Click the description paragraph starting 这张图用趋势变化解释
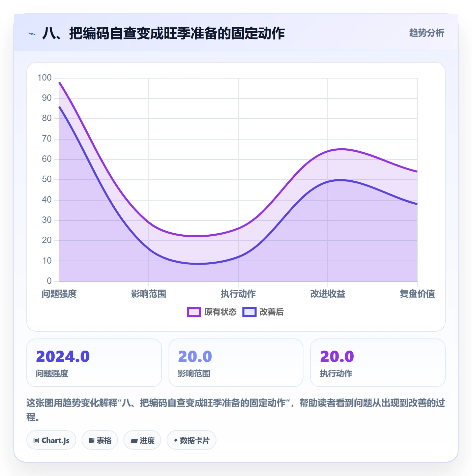The image size is (472, 476). point(236,410)
